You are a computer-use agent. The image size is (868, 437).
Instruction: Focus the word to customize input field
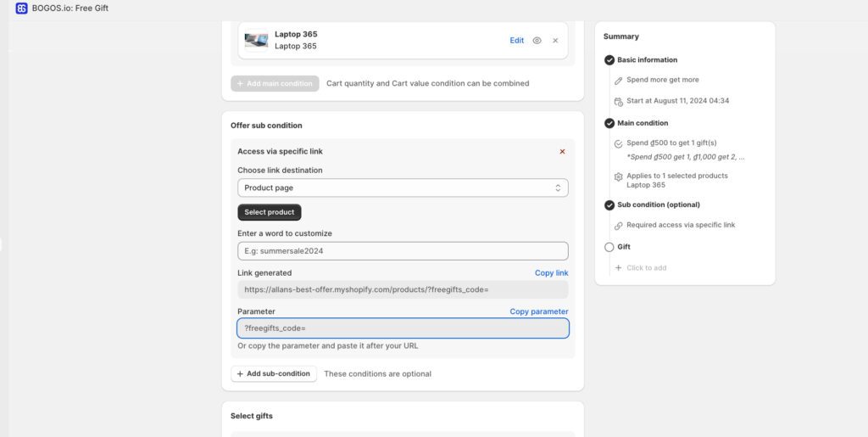(x=403, y=251)
